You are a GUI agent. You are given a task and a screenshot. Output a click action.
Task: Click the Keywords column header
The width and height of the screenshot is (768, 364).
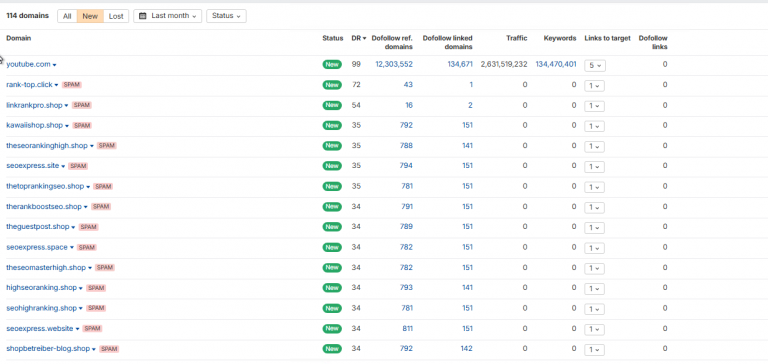(x=560, y=38)
